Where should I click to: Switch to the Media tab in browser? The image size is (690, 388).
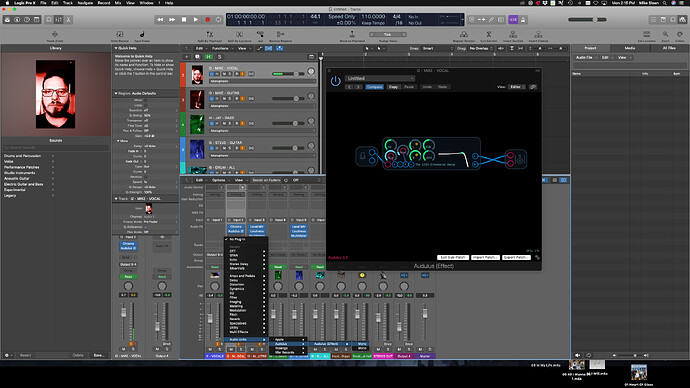(630, 48)
